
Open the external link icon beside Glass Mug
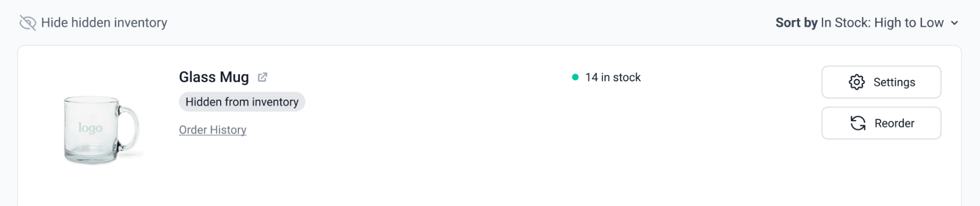click(263, 77)
